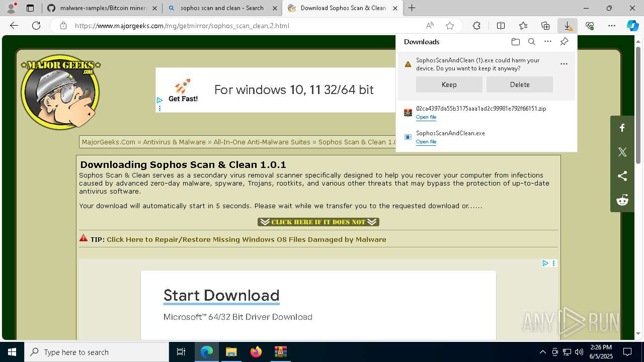Share the page on Reddit
The width and height of the screenshot is (644, 362).
(622, 200)
